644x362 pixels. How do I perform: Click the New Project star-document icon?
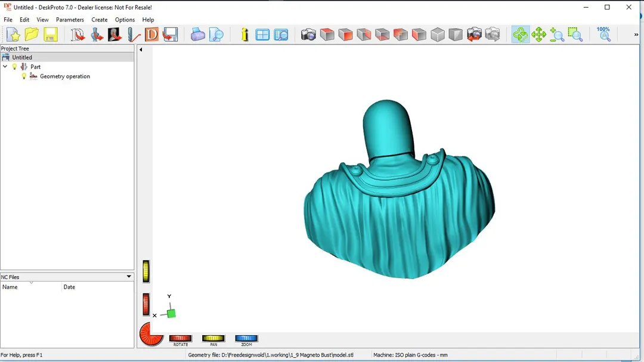tap(13, 35)
